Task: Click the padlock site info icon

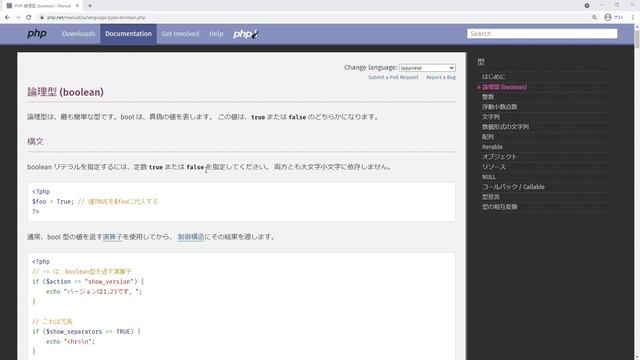Action: point(42,18)
